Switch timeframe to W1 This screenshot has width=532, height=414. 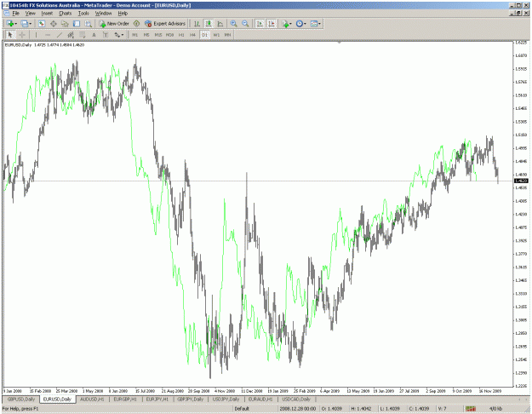(x=216, y=35)
